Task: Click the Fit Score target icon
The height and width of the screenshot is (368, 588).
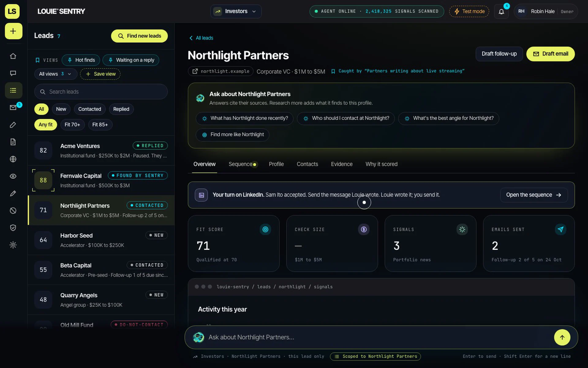Action: click(x=265, y=229)
